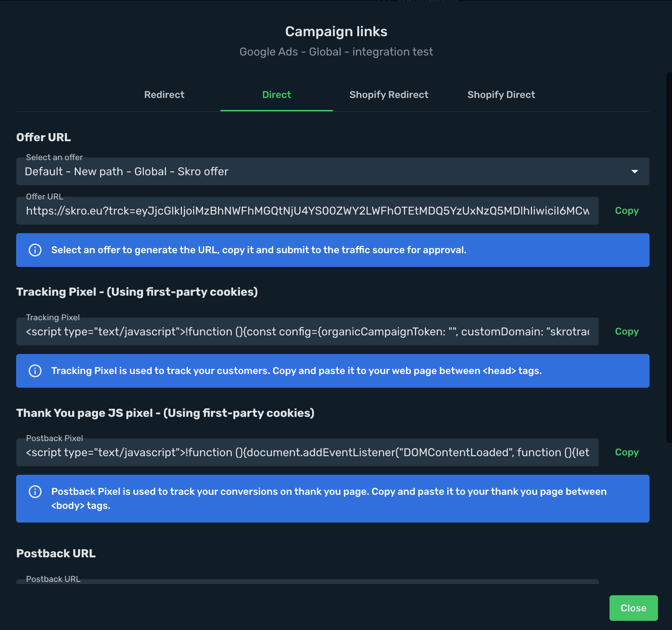This screenshot has width=672, height=630.
Task: Click the 'Tracking Pixel - (Using first-party cookies)' heading
Action: coord(137,292)
